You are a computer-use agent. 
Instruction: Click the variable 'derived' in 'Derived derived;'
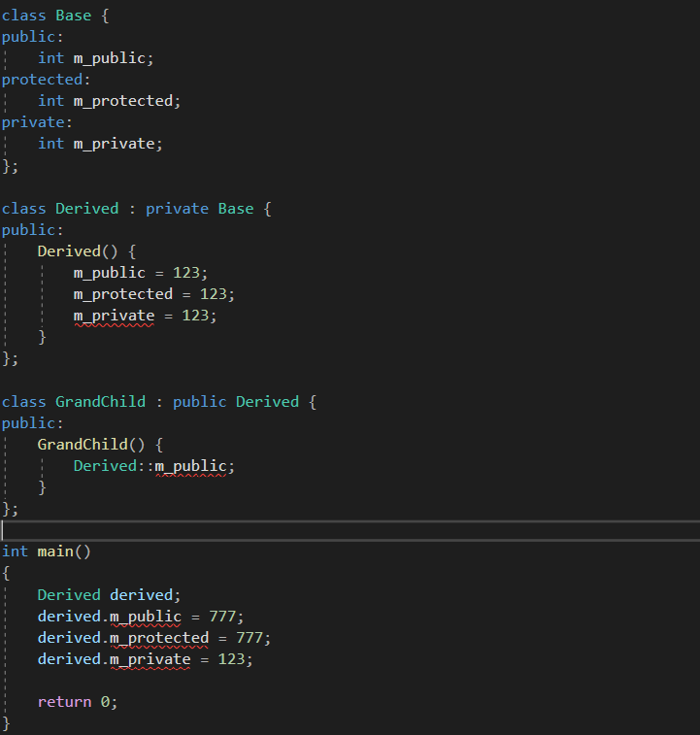click(x=141, y=595)
